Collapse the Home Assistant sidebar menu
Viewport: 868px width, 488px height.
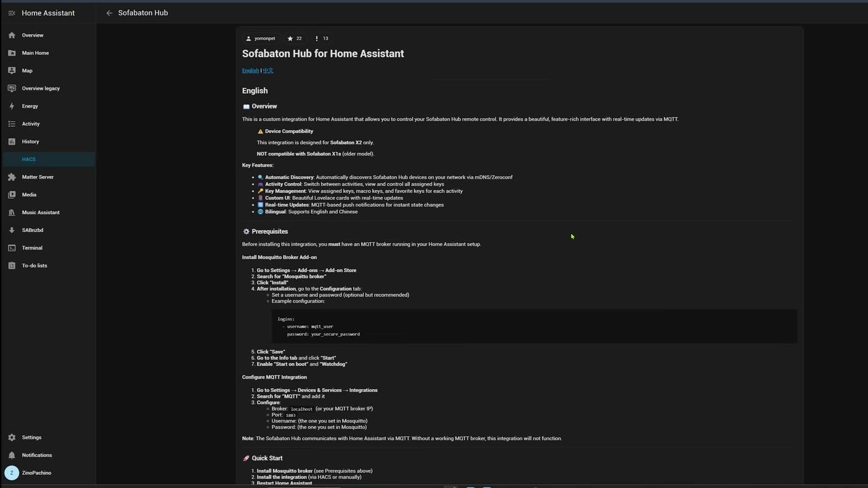pos(11,13)
